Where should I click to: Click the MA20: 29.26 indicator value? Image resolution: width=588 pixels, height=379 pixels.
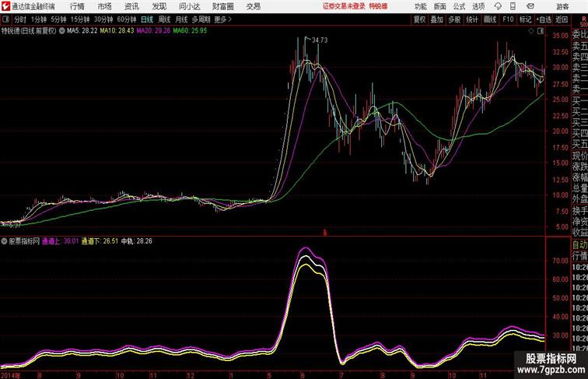click(x=153, y=31)
